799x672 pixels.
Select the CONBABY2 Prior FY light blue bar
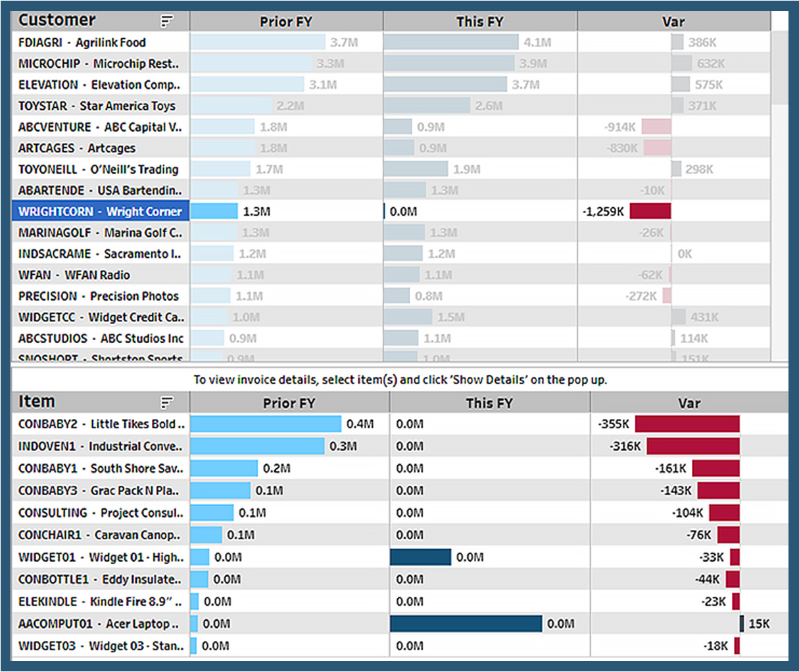coord(266,424)
